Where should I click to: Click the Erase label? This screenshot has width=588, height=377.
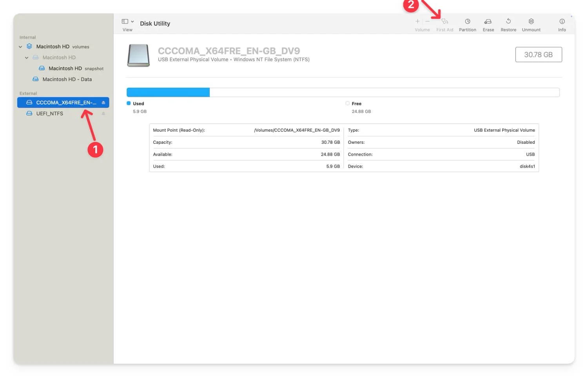tap(488, 30)
